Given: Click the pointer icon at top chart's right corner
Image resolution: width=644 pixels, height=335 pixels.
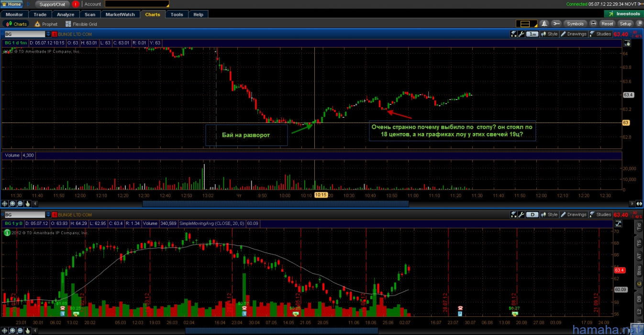Looking at the screenshot, I should click(627, 43).
